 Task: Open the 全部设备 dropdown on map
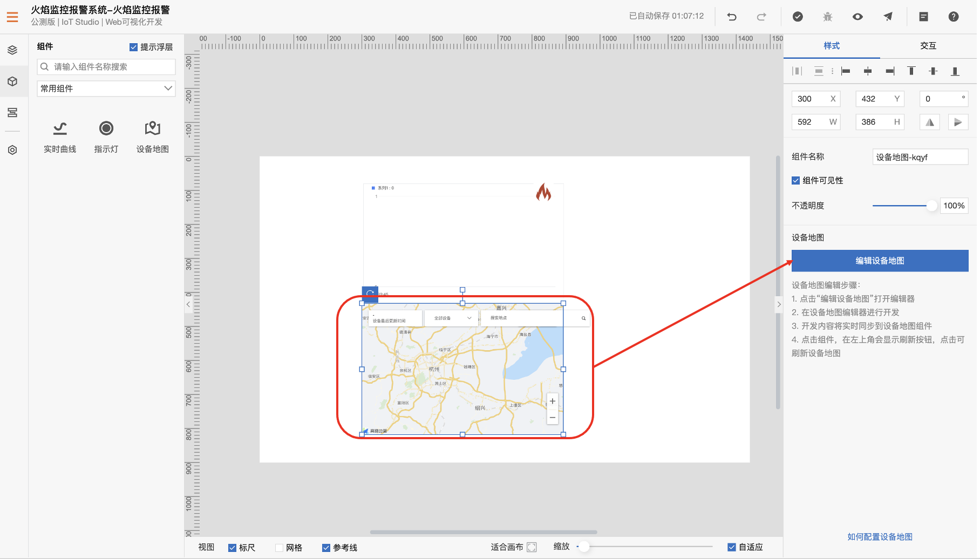(452, 318)
